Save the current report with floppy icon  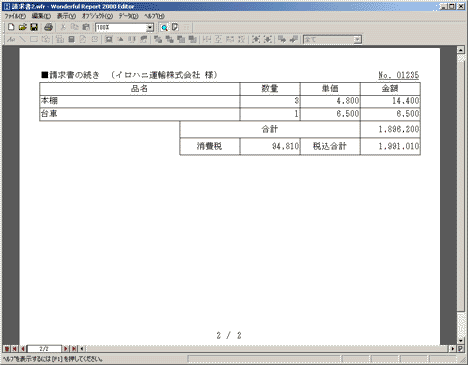coord(34,27)
